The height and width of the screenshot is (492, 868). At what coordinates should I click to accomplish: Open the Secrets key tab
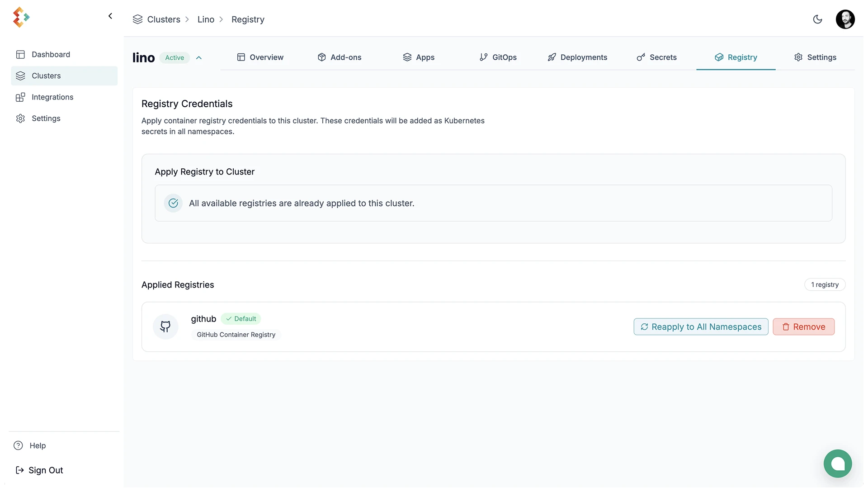pos(656,57)
